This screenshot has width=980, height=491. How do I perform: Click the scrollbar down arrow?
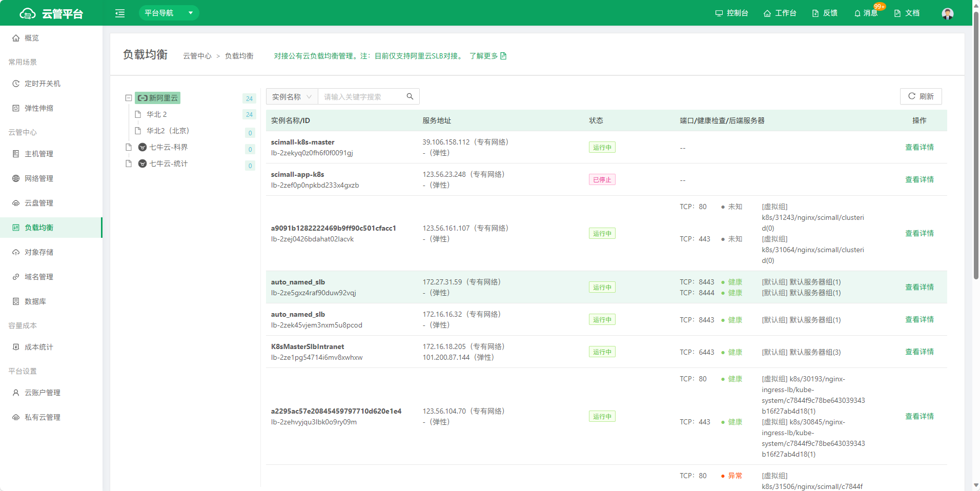pos(976,485)
